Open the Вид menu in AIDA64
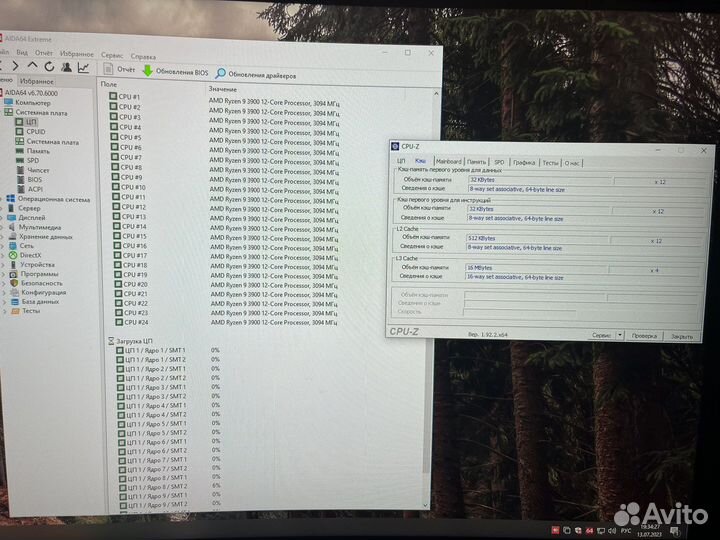 click(22, 52)
